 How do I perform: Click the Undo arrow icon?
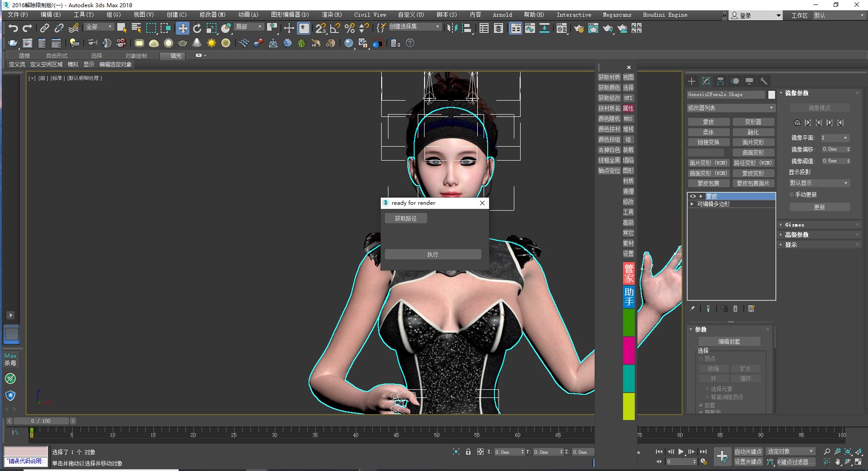(13, 28)
